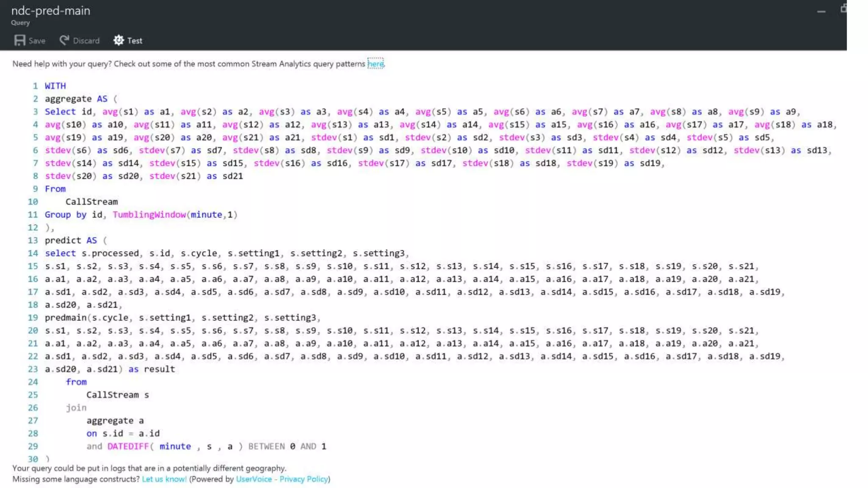The height and width of the screenshot is (488, 868).
Task: Click the Discard undo arrow icon
Action: [x=64, y=40]
